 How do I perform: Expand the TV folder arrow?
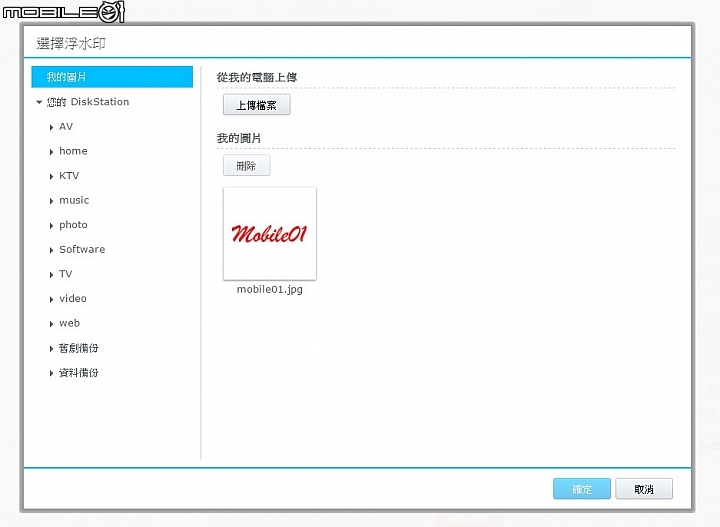click(51, 275)
